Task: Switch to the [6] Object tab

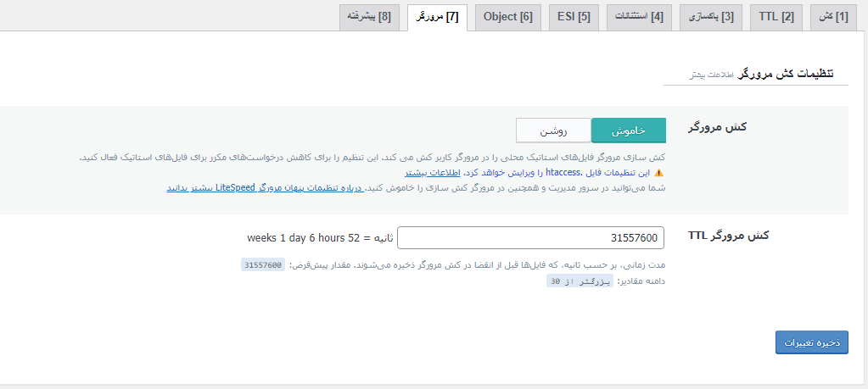Action: (x=507, y=17)
